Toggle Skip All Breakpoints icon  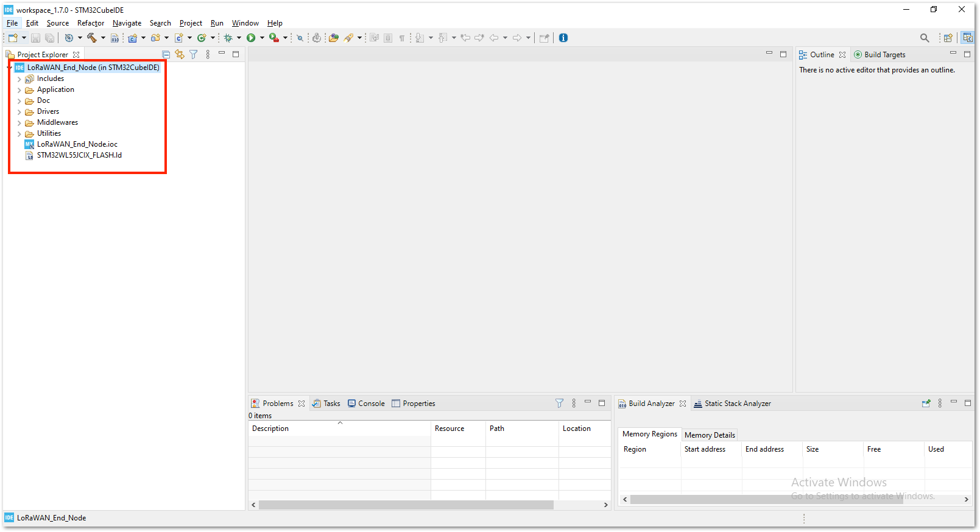[300, 38]
